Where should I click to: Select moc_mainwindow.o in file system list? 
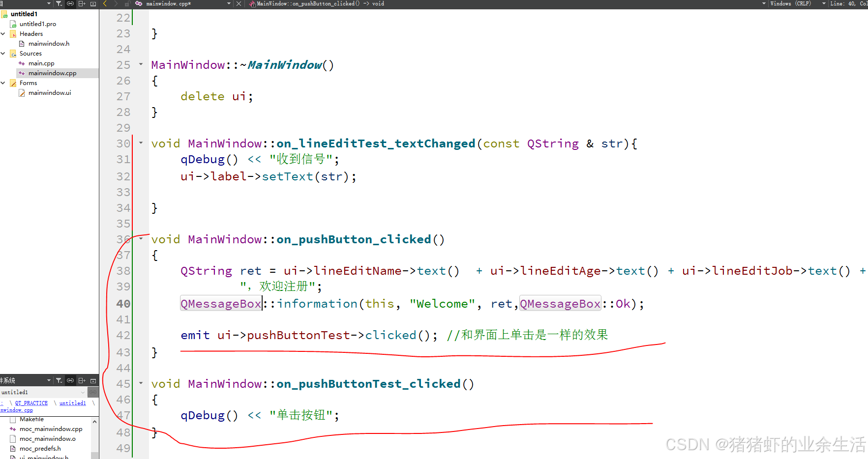click(x=47, y=439)
